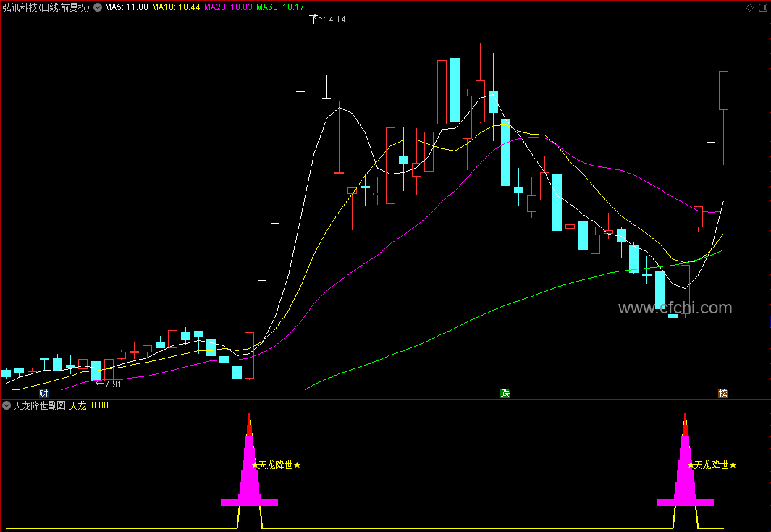
Task: Select the MA60: 10.17 label
Action: (x=280, y=7)
